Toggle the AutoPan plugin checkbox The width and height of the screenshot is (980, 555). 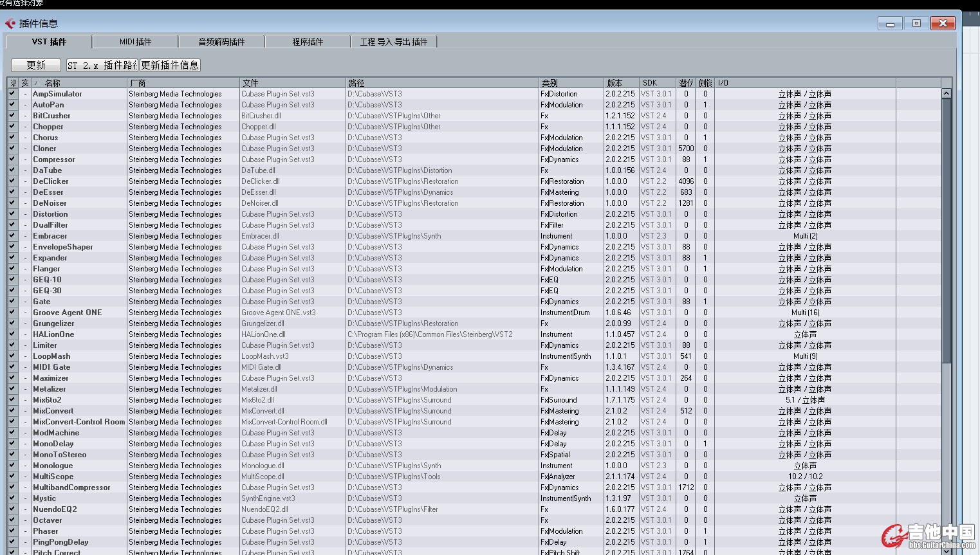click(12, 105)
